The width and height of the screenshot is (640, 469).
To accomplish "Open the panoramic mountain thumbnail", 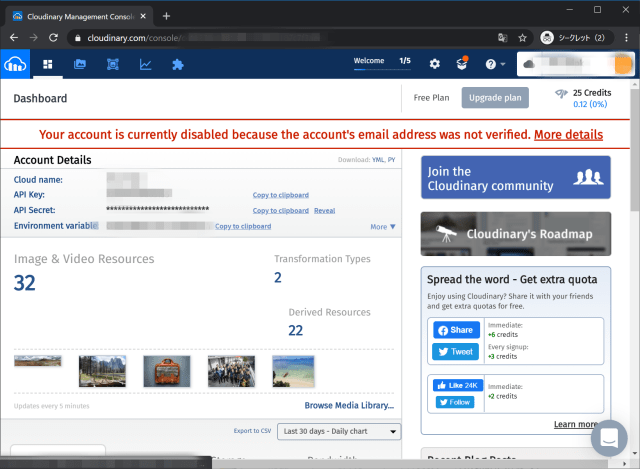I will 38,361.
